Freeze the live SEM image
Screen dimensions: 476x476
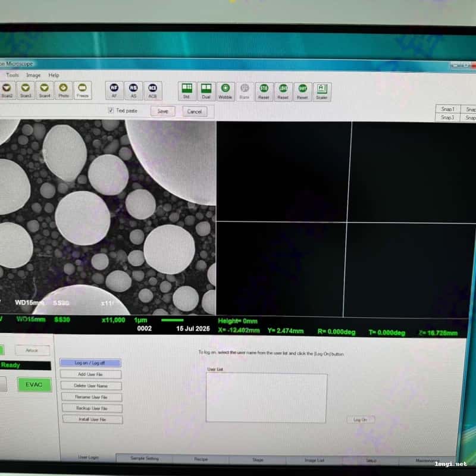tap(83, 89)
